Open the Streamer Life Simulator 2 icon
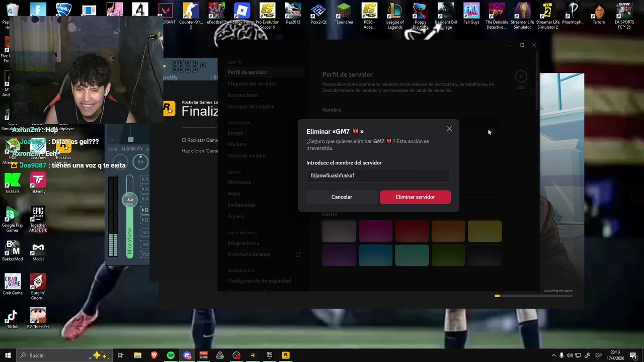The height and width of the screenshot is (362, 644). pyautogui.click(x=547, y=16)
